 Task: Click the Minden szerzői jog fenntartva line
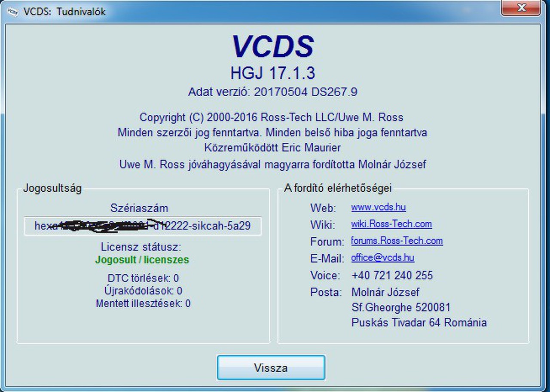click(272, 132)
